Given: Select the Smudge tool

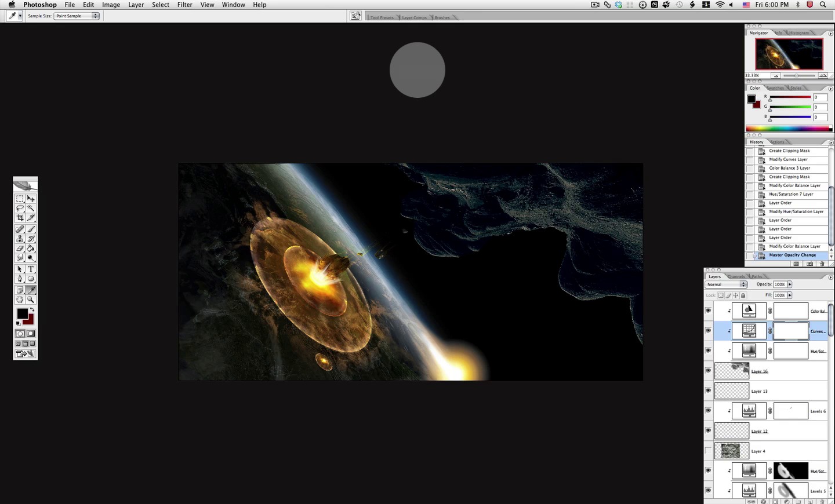Looking at the screenshot, I should (20, 257).
